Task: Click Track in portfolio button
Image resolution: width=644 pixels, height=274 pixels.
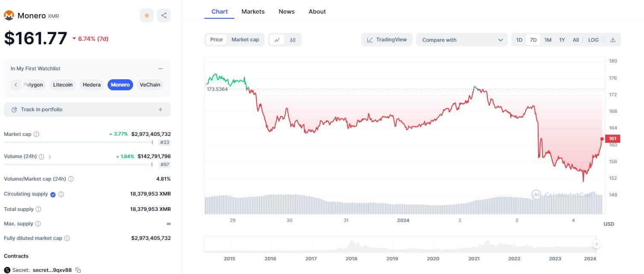Action: [87, 110]
